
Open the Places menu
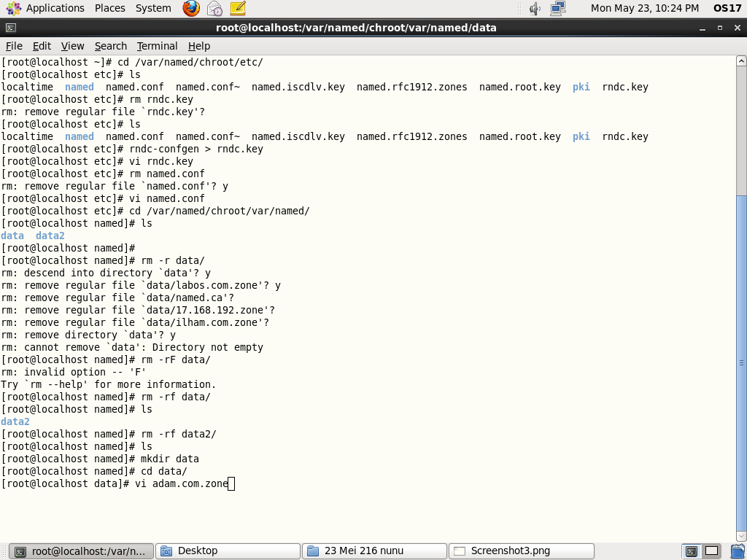(109, 8)
